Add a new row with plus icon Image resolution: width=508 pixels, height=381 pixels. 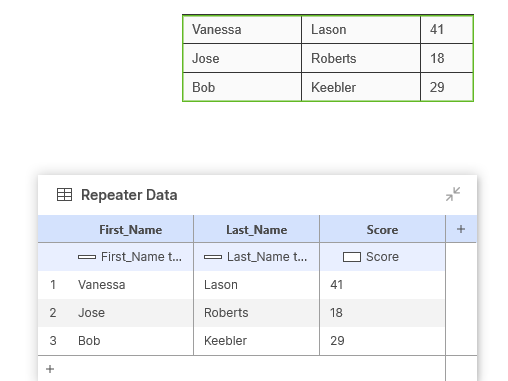coord(50,369)
